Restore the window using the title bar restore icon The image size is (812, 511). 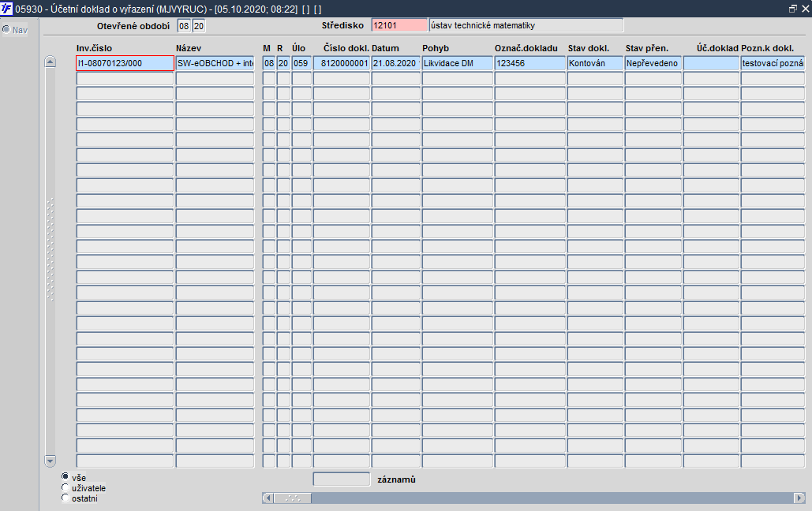tap(792, 9)
